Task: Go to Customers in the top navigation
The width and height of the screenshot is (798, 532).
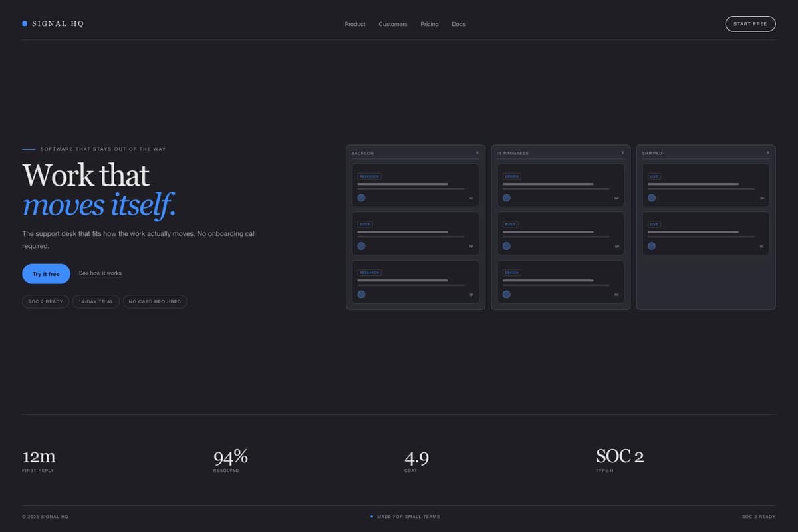Action: (393, 24)
